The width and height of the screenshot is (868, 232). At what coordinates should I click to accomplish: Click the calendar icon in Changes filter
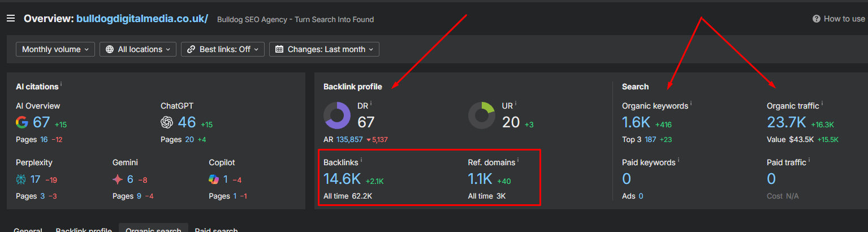[279, 49]
